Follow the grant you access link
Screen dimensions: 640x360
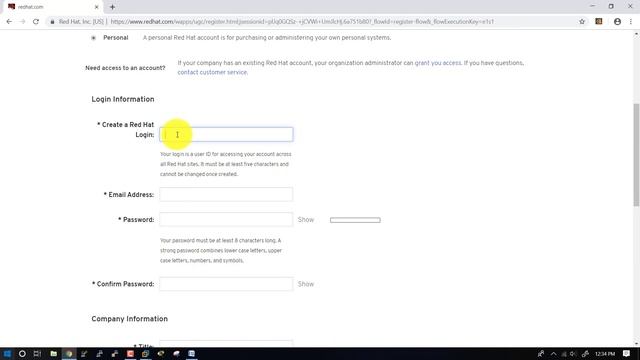(438, 63)
